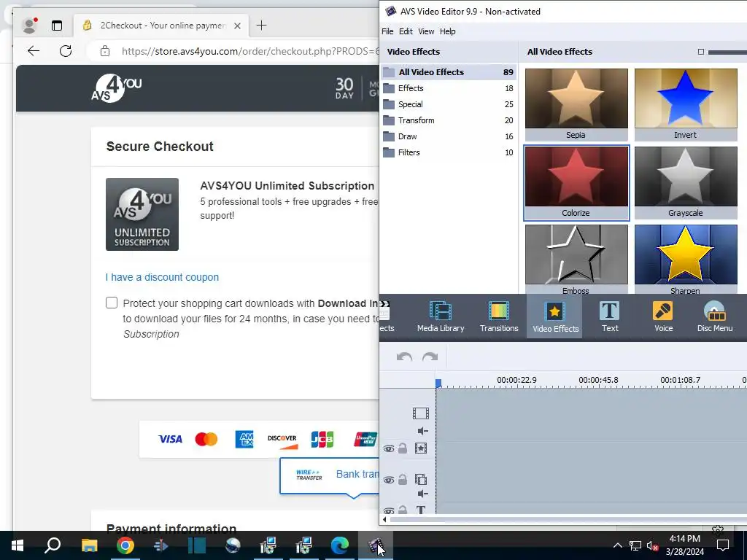Show hidden system tray icons chevron
Viewport: 747px width, 560px height.
(617, 545)
